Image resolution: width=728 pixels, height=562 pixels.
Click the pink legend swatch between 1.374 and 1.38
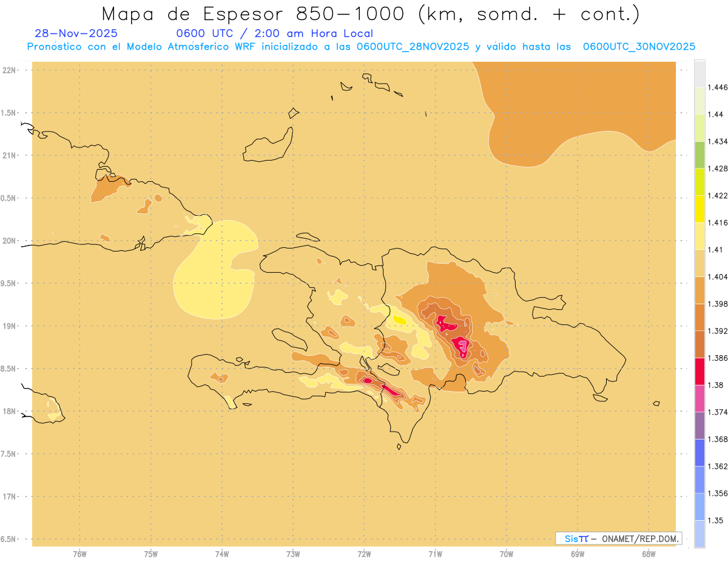(699, 398)
